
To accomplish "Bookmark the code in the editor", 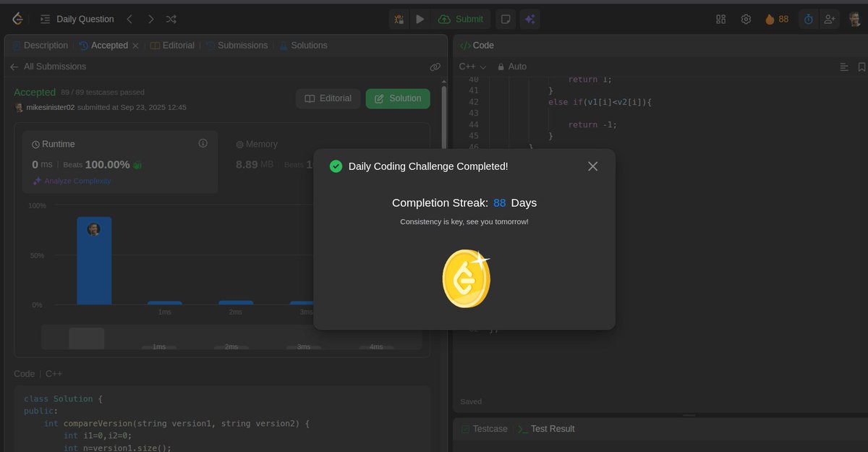I will [861, 67].
